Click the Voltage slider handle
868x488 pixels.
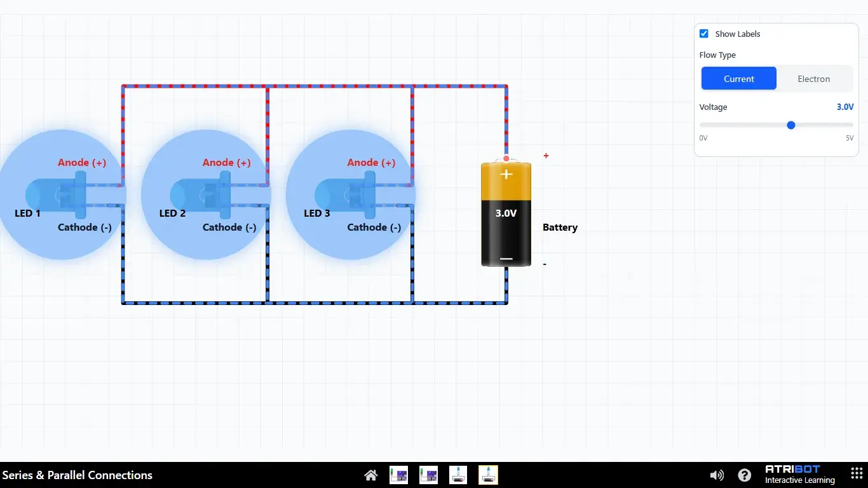(x=791, y=125)
